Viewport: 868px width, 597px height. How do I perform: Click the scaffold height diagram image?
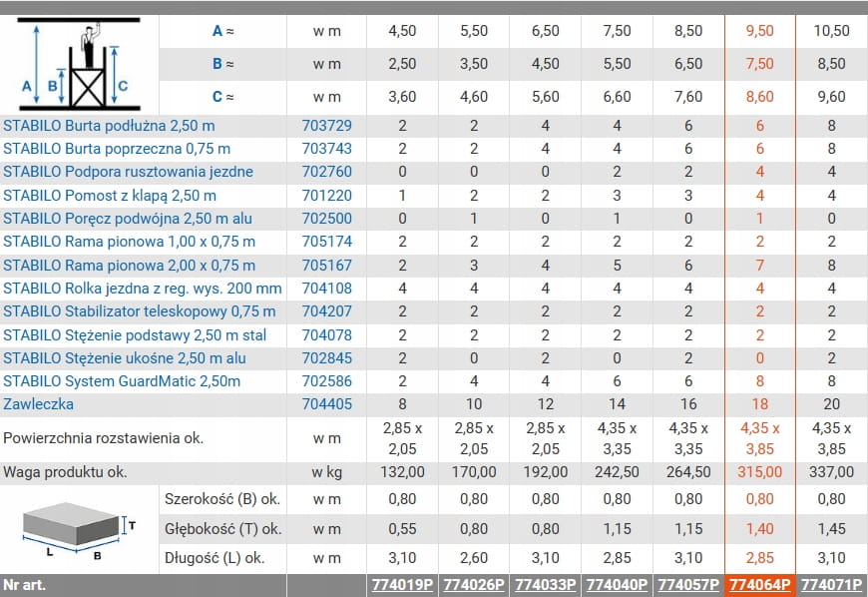(79, 65)
